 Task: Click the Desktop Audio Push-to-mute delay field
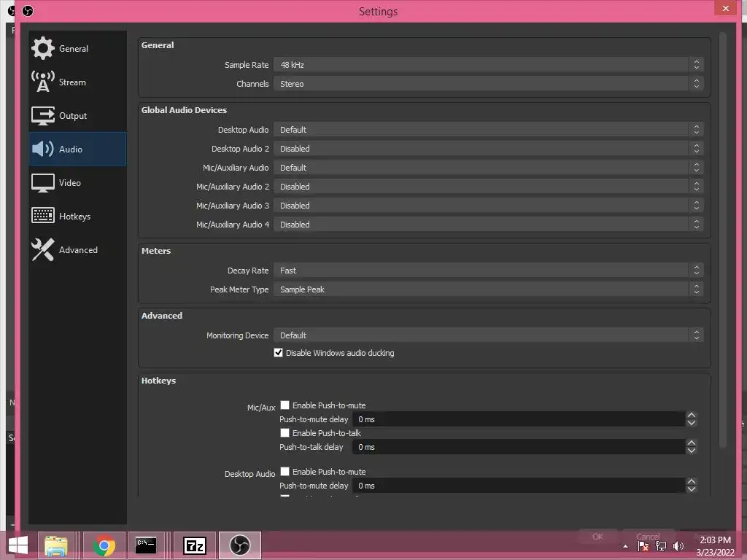[519, 486]
